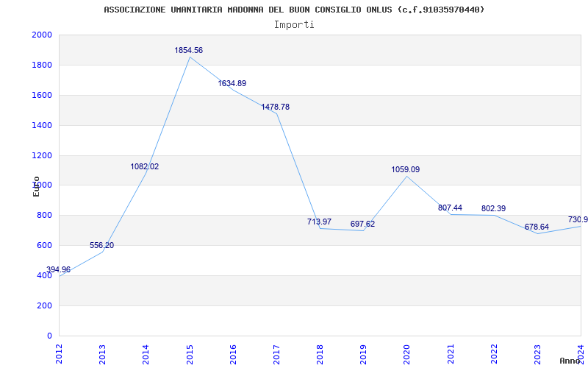Select the 2014 x-axis year label
588x368 pixels.
point(146,354)
